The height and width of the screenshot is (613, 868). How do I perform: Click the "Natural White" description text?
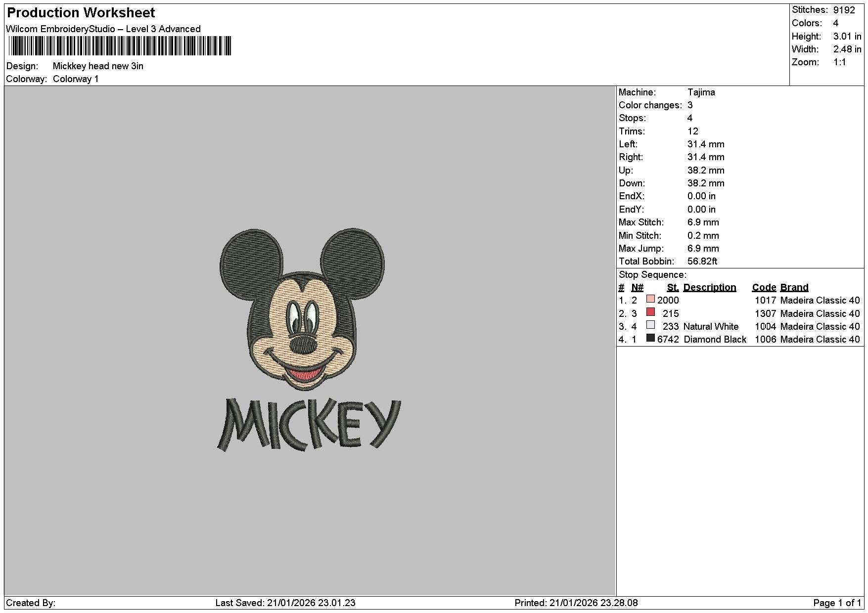point(711,326)
